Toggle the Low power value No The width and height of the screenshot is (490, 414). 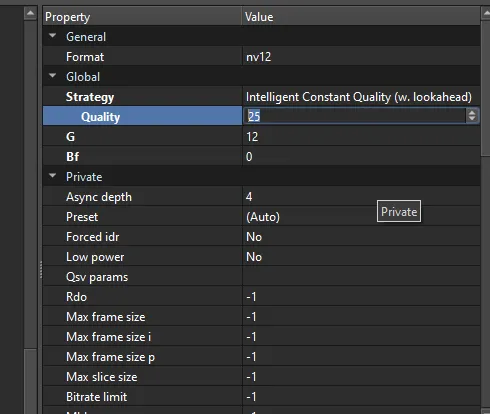click(x=361, y=257)
